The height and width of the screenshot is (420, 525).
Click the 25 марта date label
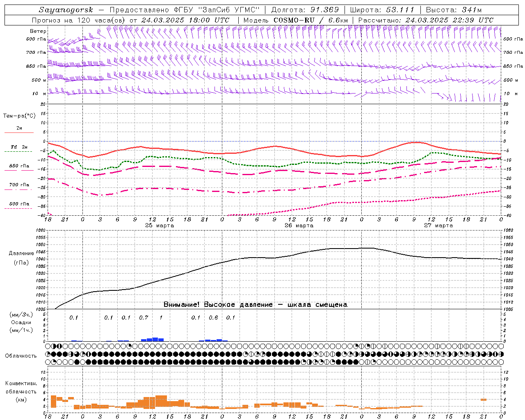(160, 226)
